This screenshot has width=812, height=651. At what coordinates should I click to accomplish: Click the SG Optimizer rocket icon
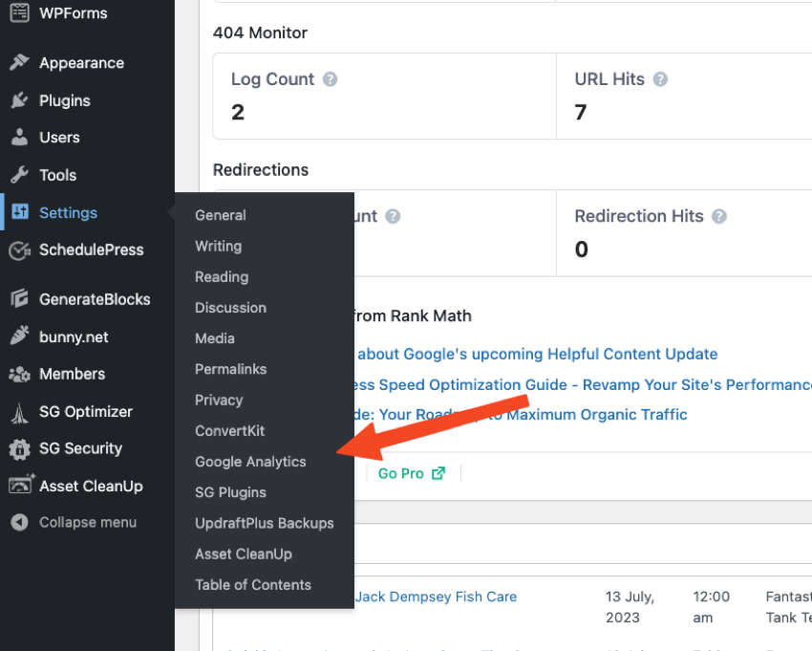21,411
